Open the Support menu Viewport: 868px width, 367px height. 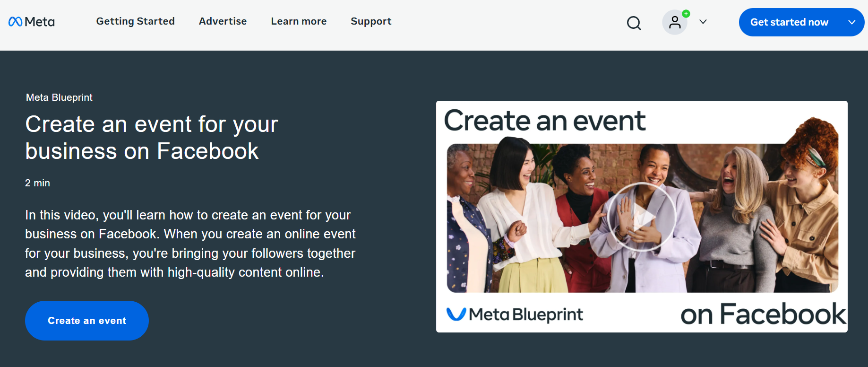(371, 21)
